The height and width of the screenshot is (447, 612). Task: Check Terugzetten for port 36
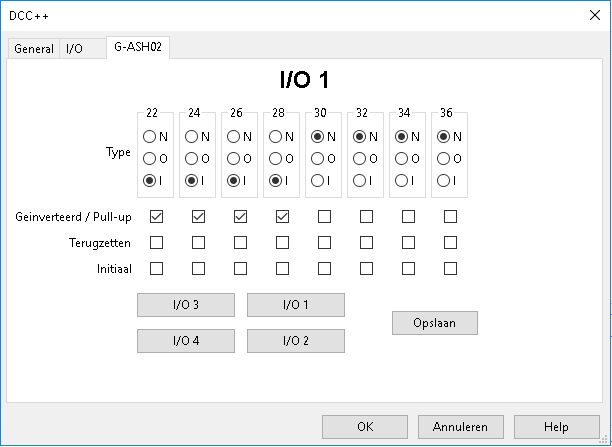[450, 242]
